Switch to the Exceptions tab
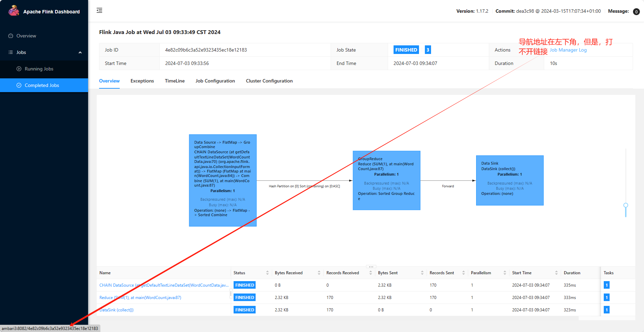This screenshot has width=644, height=332. (142, 81)
